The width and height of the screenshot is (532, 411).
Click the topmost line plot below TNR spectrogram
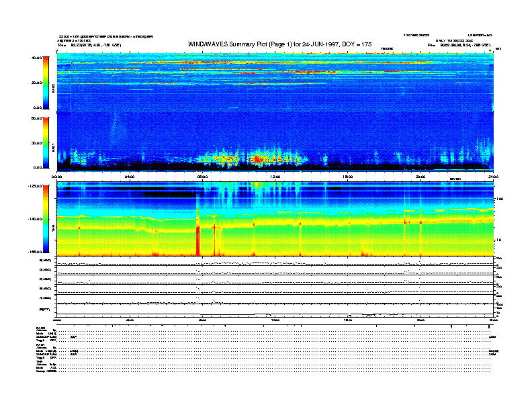pyautogui.click(x=275, y=261)
